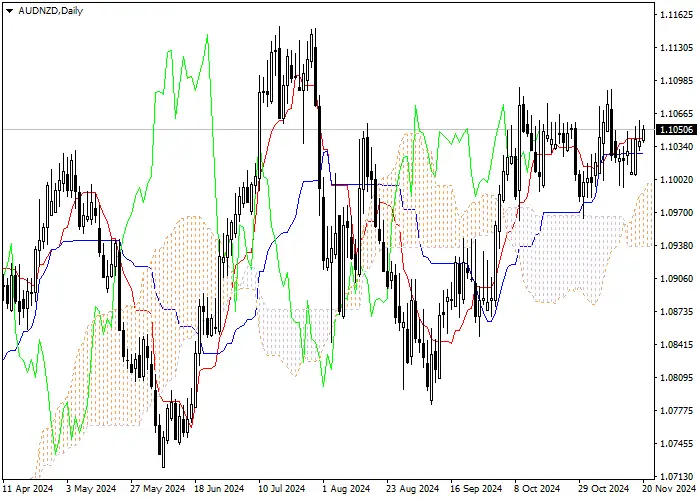700x500 pixels.
Task: Click the 1.10020 price axis label
Action: 676,180
